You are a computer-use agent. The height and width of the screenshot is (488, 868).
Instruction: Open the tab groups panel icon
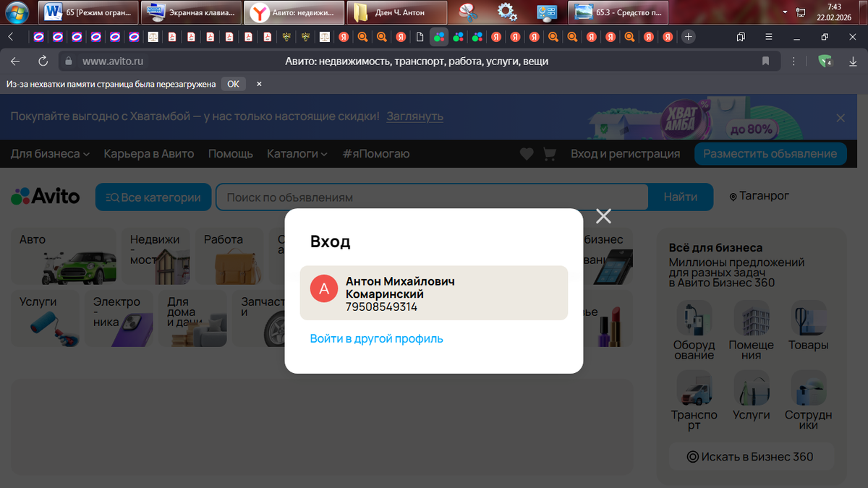coord(741,36)
